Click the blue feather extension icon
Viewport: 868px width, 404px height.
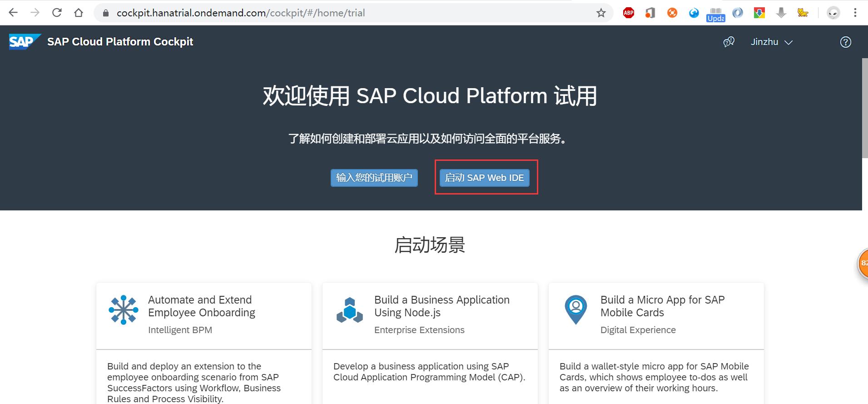tap(738, 13)
